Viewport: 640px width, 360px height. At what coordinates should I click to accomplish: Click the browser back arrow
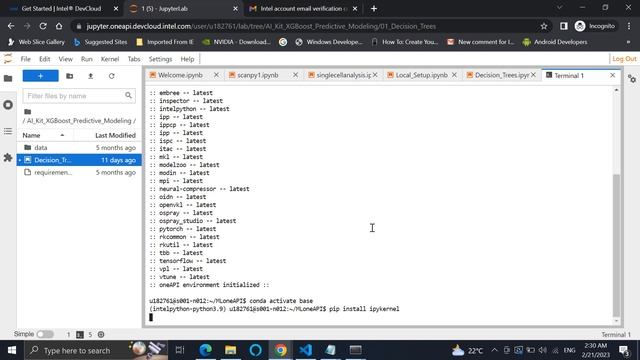pyautogui.click(x=11, y=26)
